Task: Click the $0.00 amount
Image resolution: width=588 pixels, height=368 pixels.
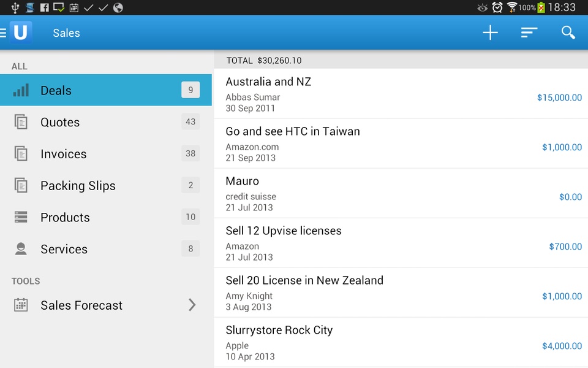Action: tap(570, 197)
